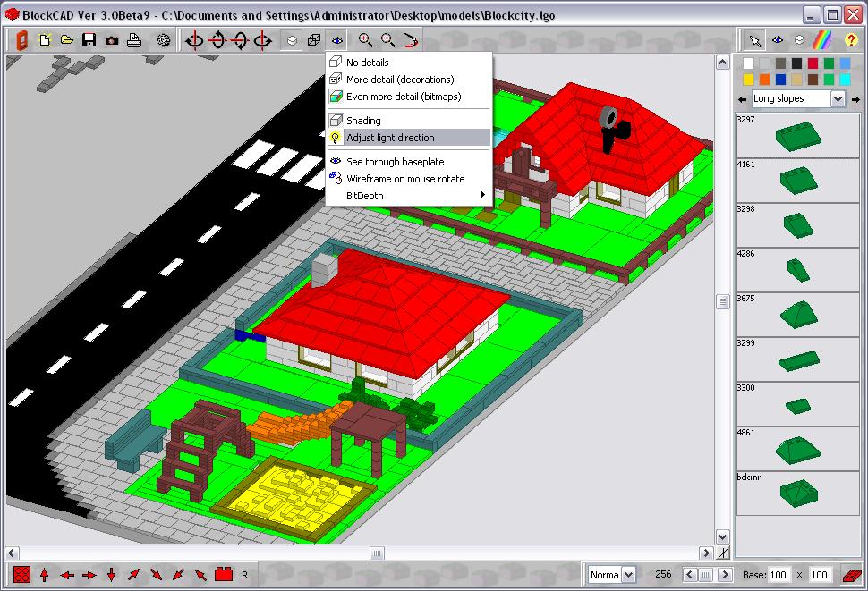Viewport: 868px width, 591px height.
Task: Select the arrow pointer tool
Action: 755,40
